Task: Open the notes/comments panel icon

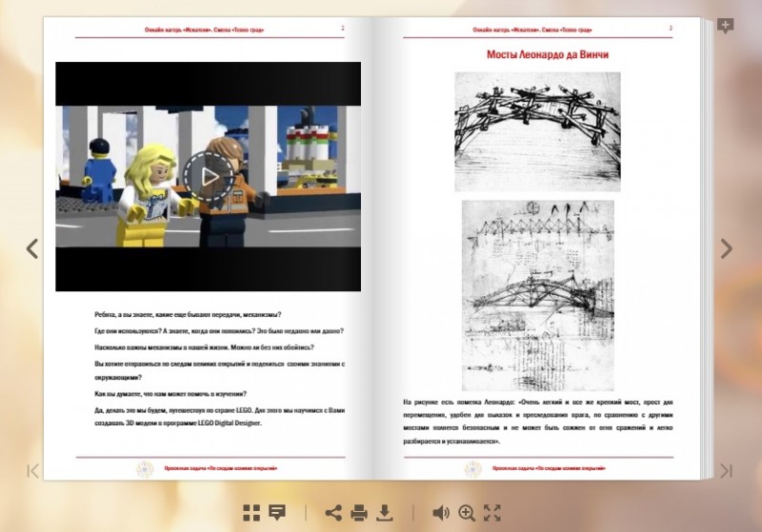Action: pos(277,513)
